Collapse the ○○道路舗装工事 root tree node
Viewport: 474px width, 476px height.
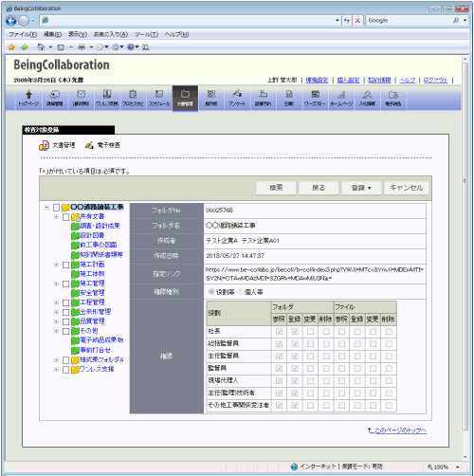coord(46,208)
